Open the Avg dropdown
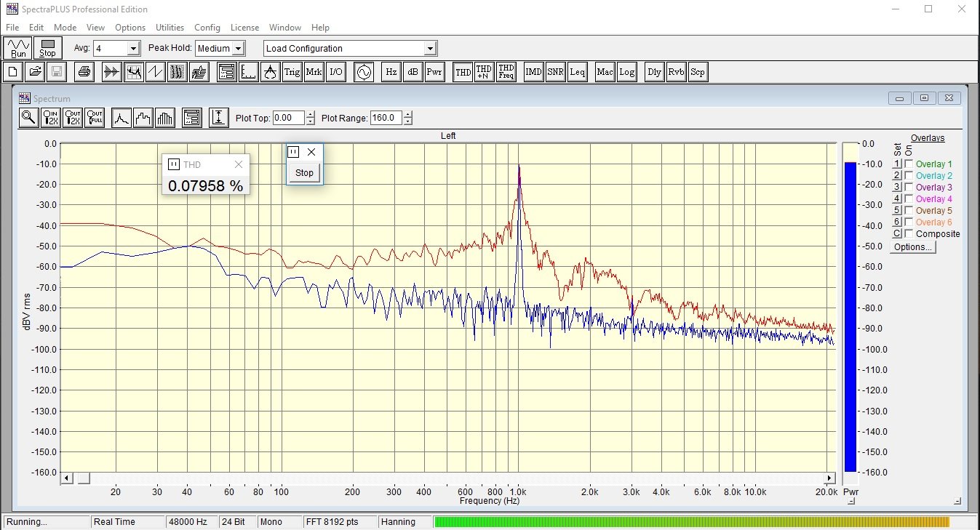980x530 pixels. point(133,49)
